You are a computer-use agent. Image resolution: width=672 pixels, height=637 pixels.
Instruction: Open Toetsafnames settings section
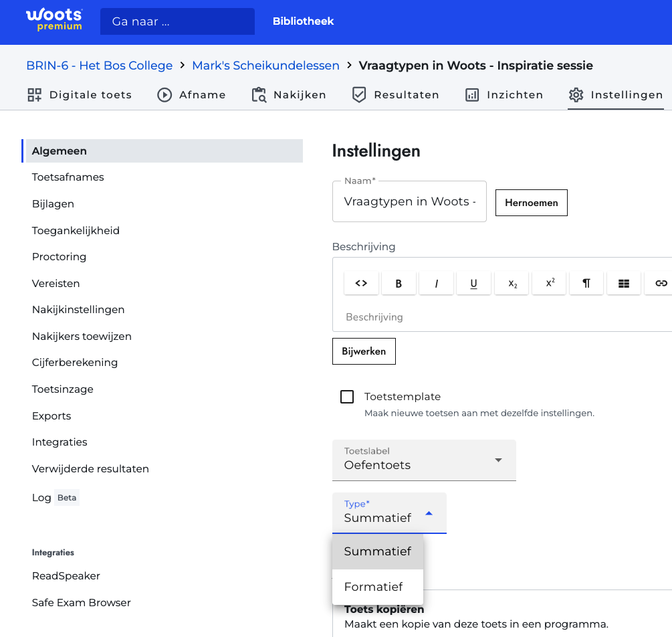pos(68,177)
